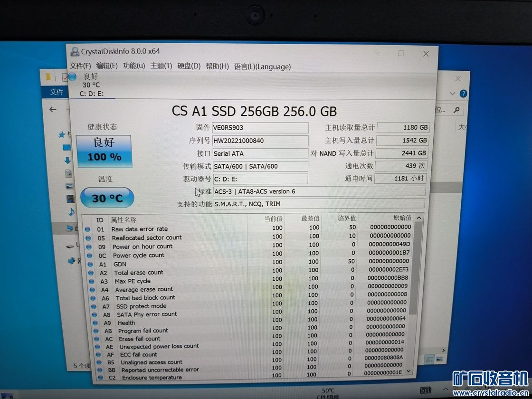Click the 原始值 column header
The image size is (532, 399).
click(402, 218)
